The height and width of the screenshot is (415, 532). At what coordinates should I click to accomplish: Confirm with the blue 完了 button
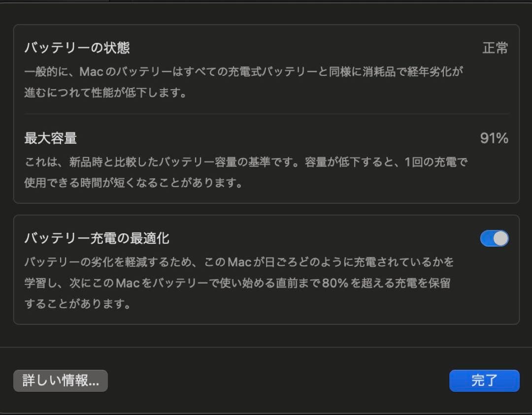click(x=484, y=381)
